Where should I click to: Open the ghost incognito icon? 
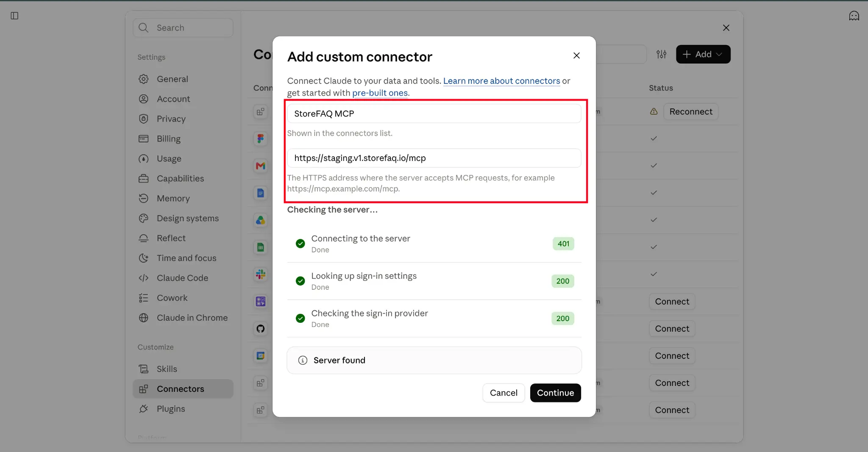[854, 16]
